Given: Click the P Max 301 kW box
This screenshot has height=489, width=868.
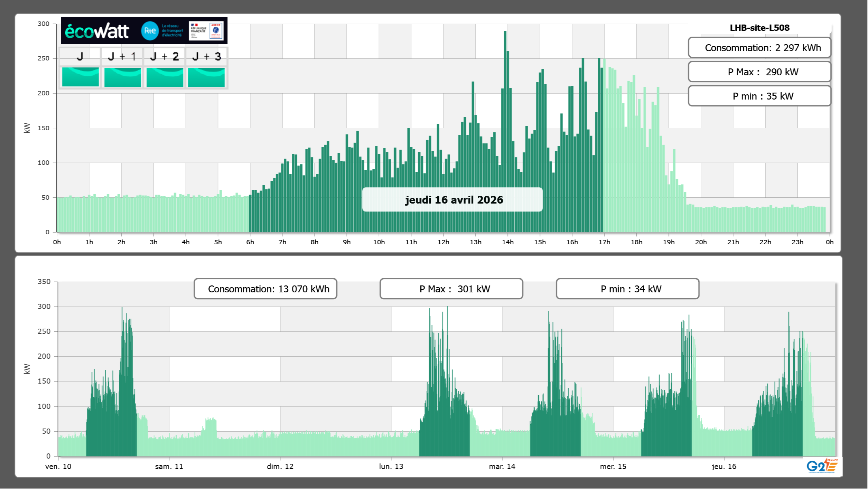Looking at the screenshot, I should [451, 289].
